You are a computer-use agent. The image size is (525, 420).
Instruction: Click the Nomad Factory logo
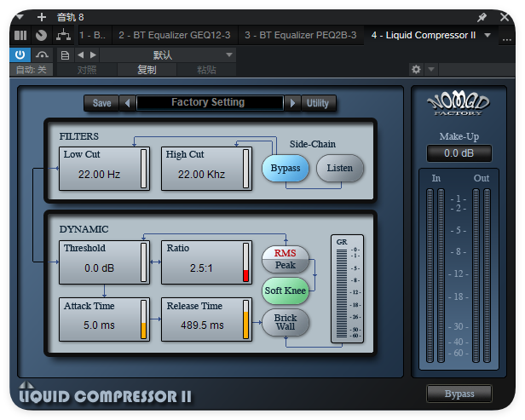click(459, 103)
